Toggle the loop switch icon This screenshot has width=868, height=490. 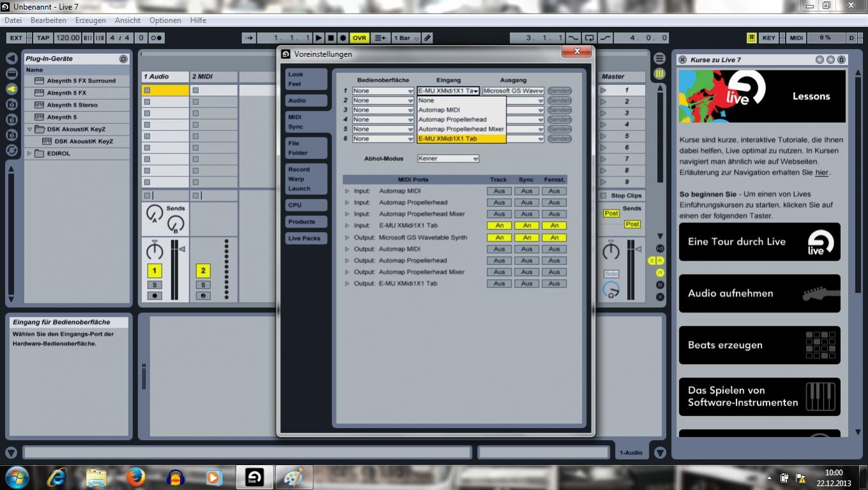[x=589, y=38]
